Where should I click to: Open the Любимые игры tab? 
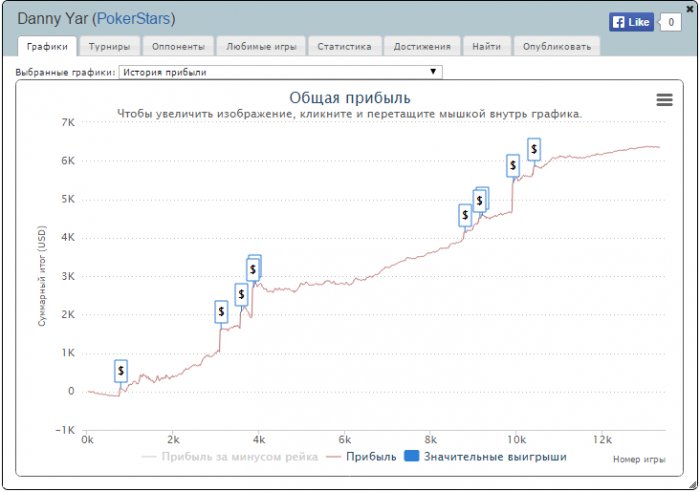[261, 46]
